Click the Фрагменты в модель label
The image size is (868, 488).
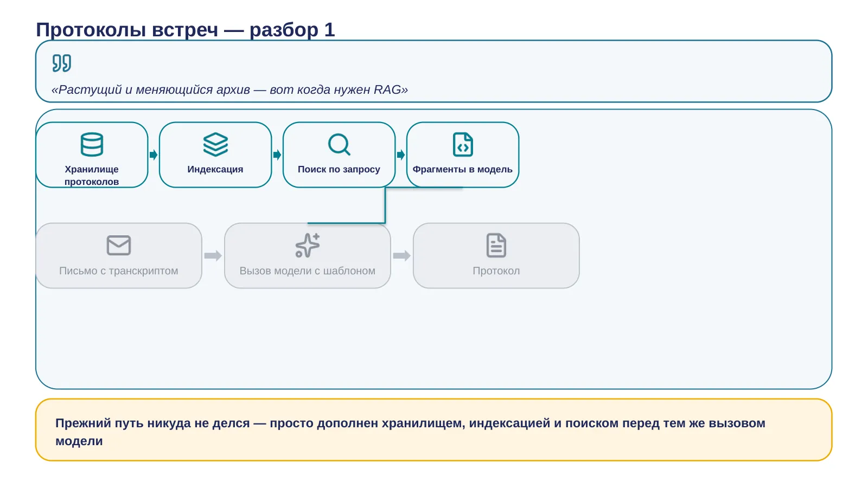click(x=463, y=169)
